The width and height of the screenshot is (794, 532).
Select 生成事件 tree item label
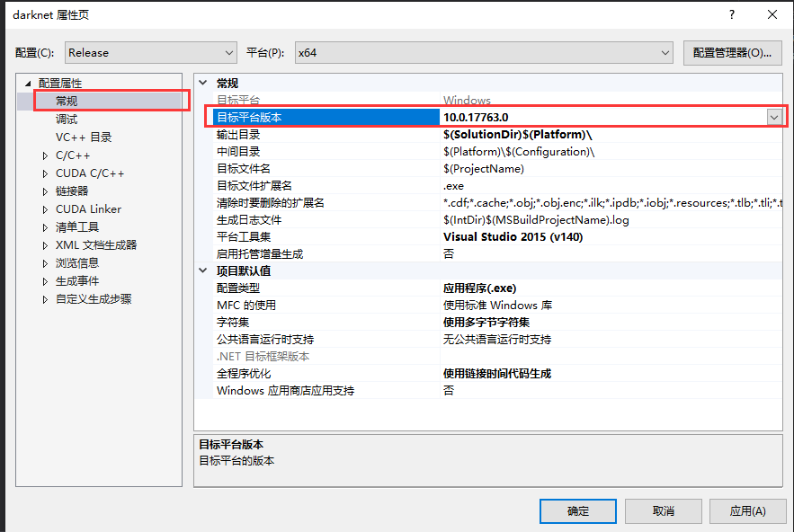pyautogui.click(x=77, y=281)
